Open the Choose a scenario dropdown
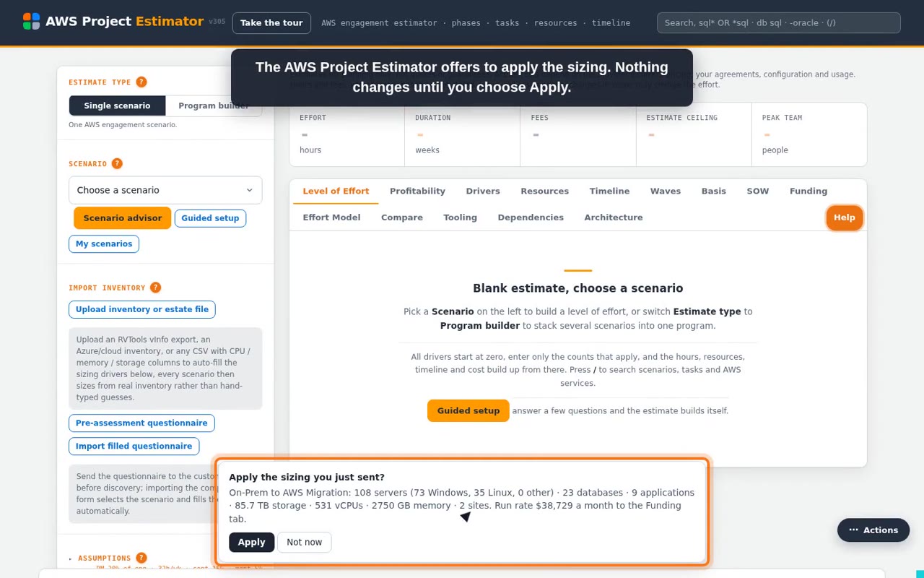924x578 pixels. click(x=165, y=190)
